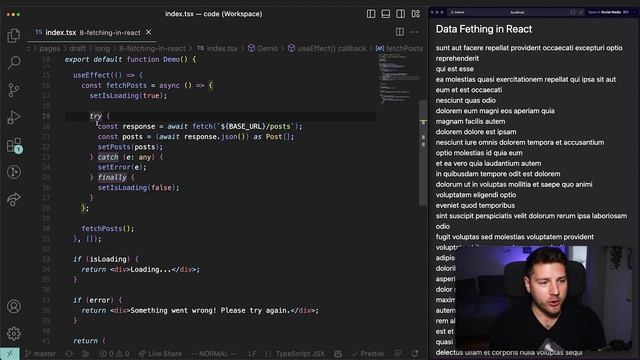This screenshot has height=360, width=640.
Task: Toggle secondary sidebar layout icon in the title bar
Action: point(400,14)
